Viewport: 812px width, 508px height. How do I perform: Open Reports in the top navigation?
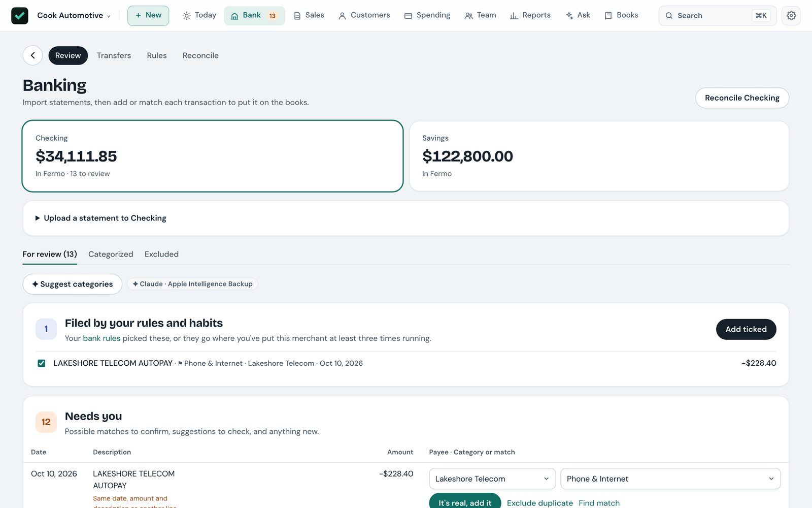coord(530,16)
